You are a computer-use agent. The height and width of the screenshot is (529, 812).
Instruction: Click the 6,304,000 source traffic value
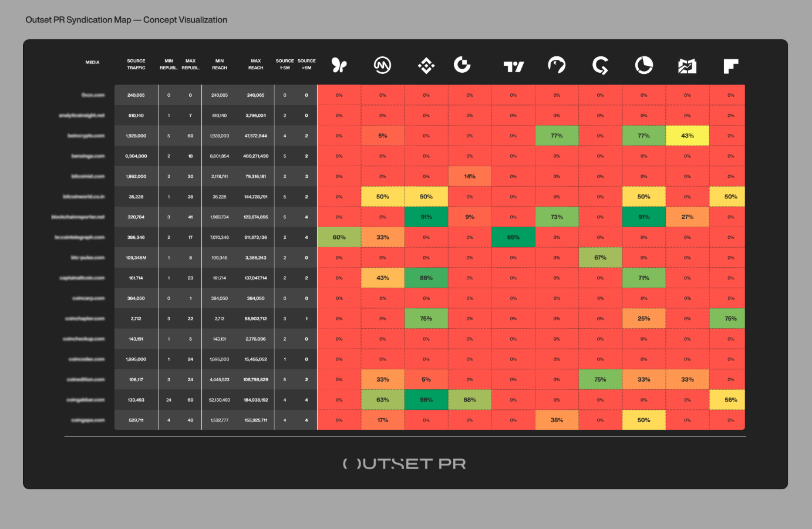136,156
